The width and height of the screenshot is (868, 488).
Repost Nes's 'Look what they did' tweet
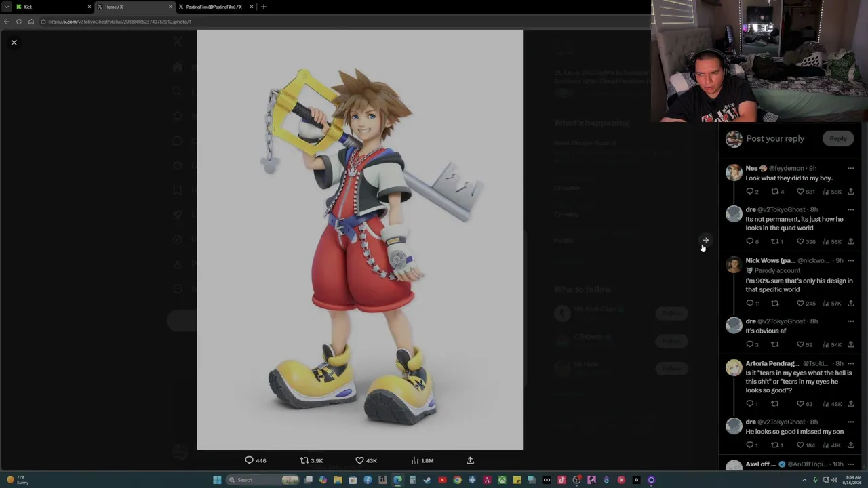tap(777, 192)
